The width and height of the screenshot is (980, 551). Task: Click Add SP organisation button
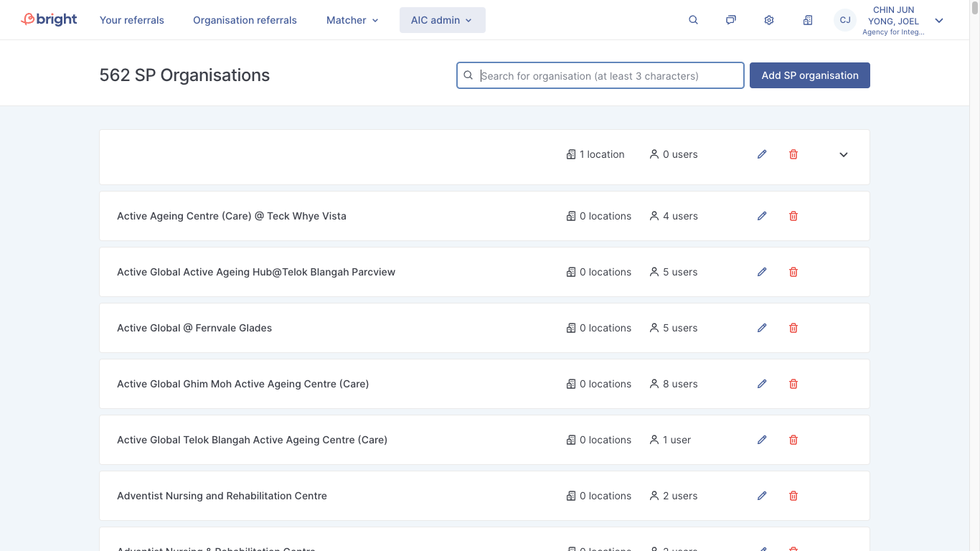(810, 75)
